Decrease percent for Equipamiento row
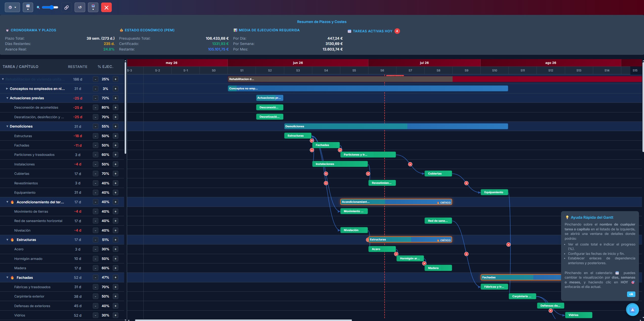644x321 pixels. pyautogui.click(x=95, y=193)
